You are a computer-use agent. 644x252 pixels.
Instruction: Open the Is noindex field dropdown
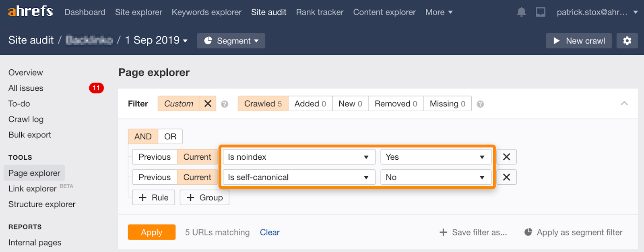299,157
